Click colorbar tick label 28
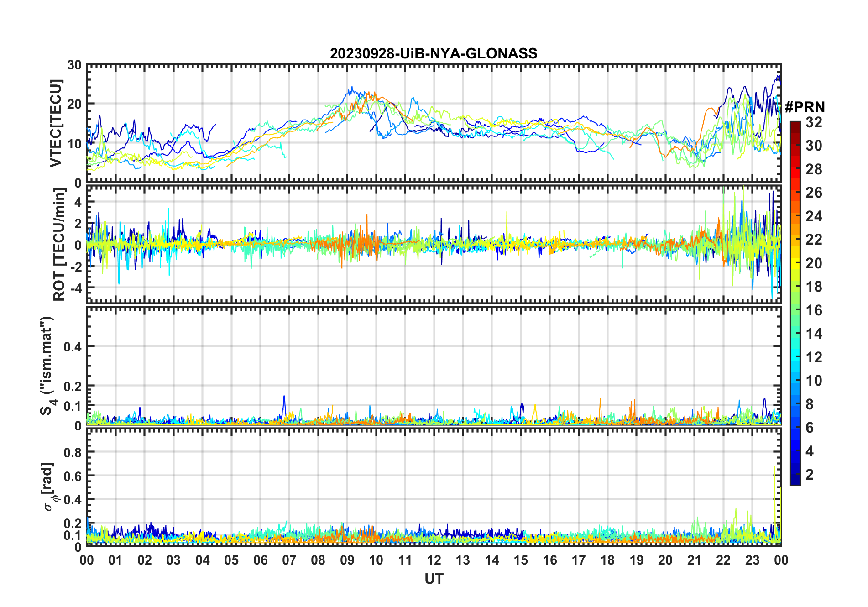The height and width of the screenshot is (607, 868). point(814,169)
